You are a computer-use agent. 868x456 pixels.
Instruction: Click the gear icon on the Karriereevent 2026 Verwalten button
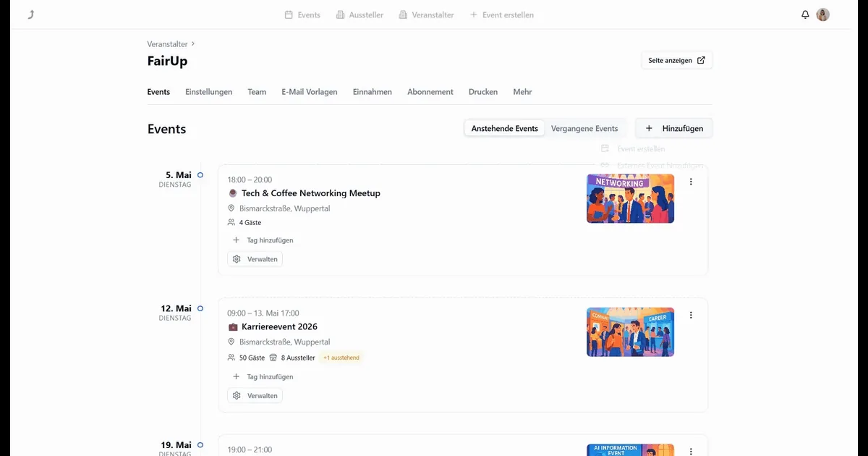(237, 396)
